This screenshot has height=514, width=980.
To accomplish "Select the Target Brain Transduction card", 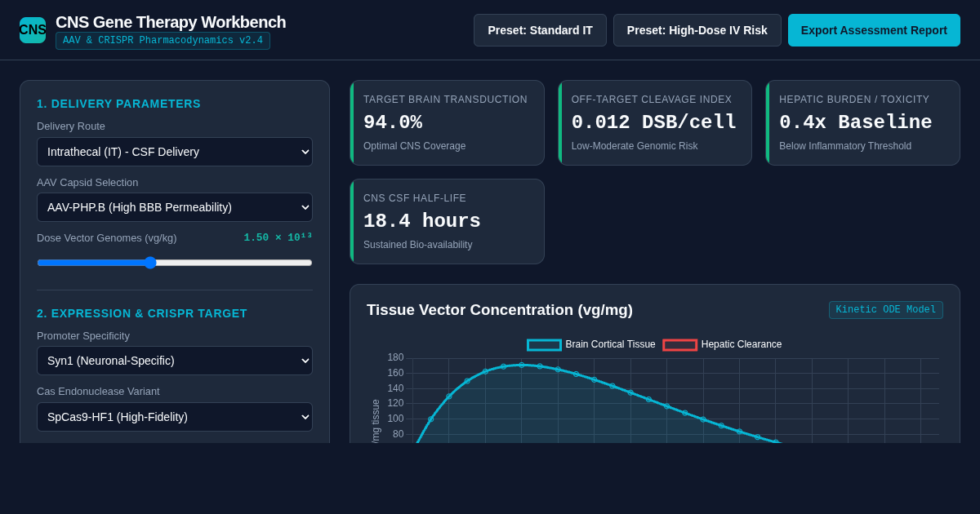I will (447, 123).
